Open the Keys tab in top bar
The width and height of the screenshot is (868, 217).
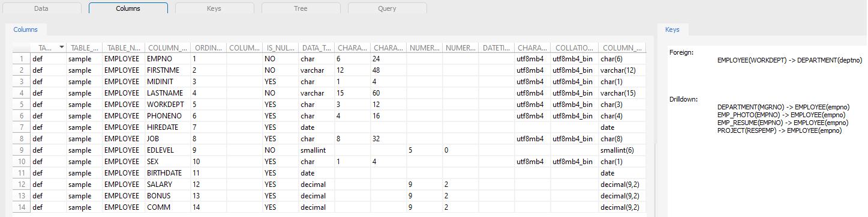coord(214,8)
